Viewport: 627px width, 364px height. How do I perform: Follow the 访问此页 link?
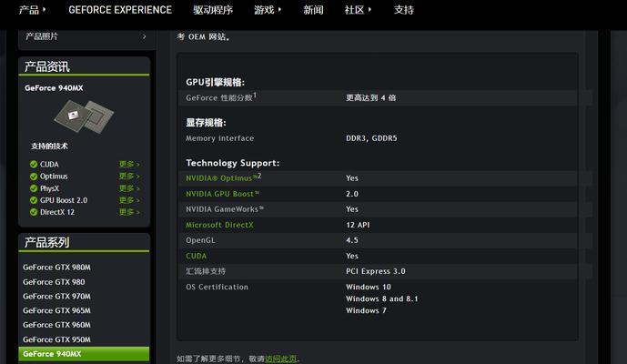pos(280,359)
